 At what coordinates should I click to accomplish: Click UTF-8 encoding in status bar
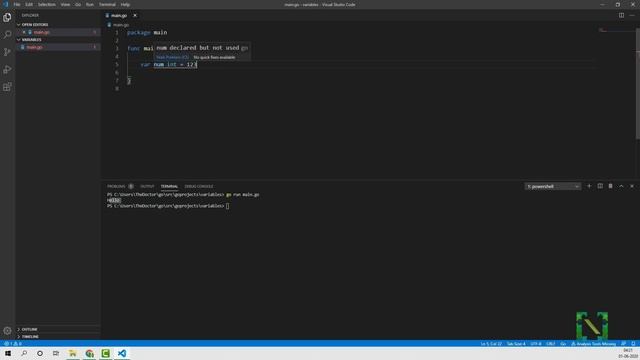click(536, 344)
